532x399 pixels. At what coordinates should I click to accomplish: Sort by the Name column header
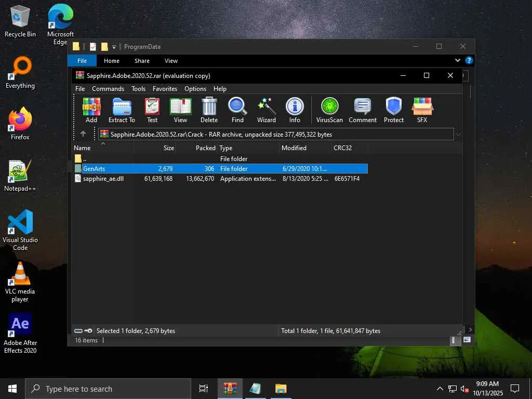[103, 148]
